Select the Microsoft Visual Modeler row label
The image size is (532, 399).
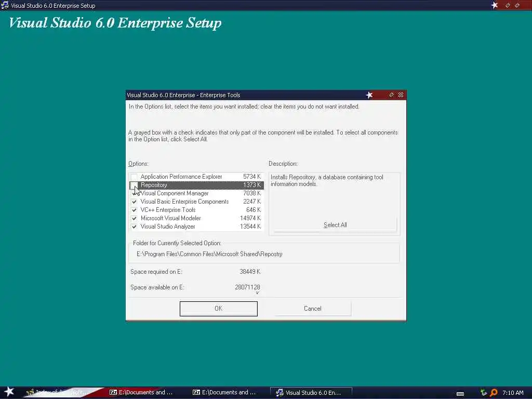tap(170, 218)
